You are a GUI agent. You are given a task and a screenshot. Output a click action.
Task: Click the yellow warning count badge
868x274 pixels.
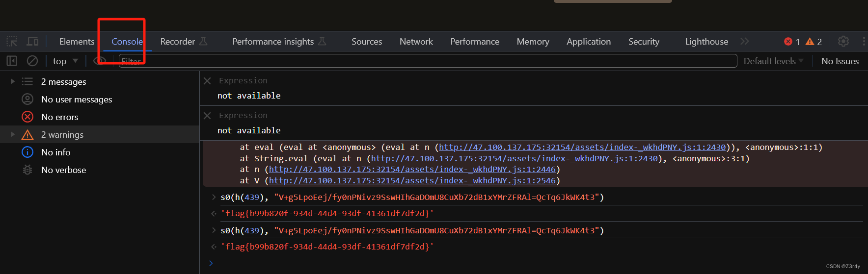coord(814,42)
